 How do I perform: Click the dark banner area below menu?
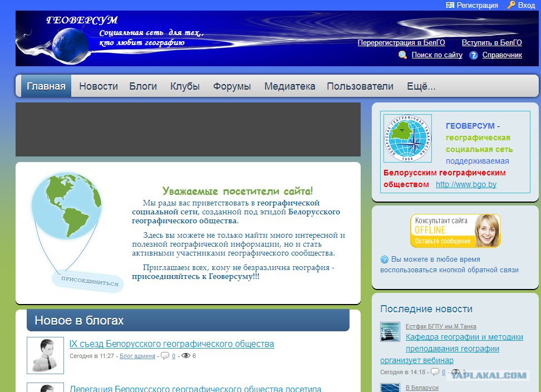pyautogui.click(x=188, y=129)
